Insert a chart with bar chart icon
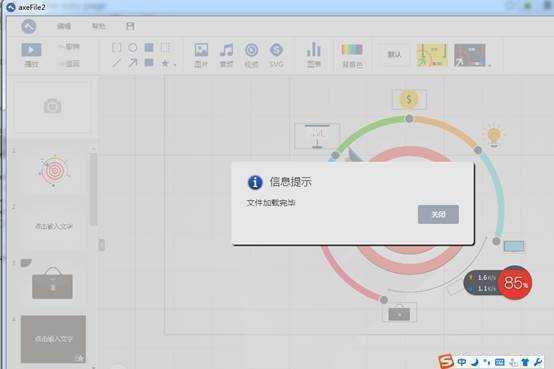 314,55
